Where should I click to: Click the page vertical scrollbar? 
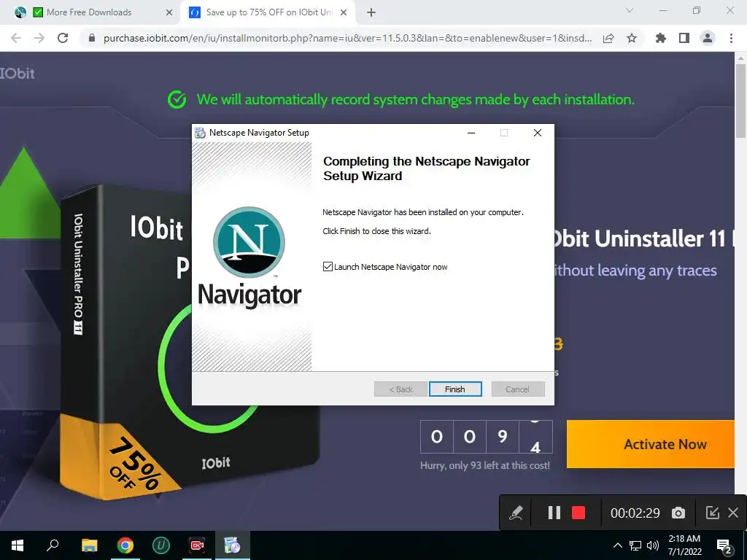click(x=740, y=101)
